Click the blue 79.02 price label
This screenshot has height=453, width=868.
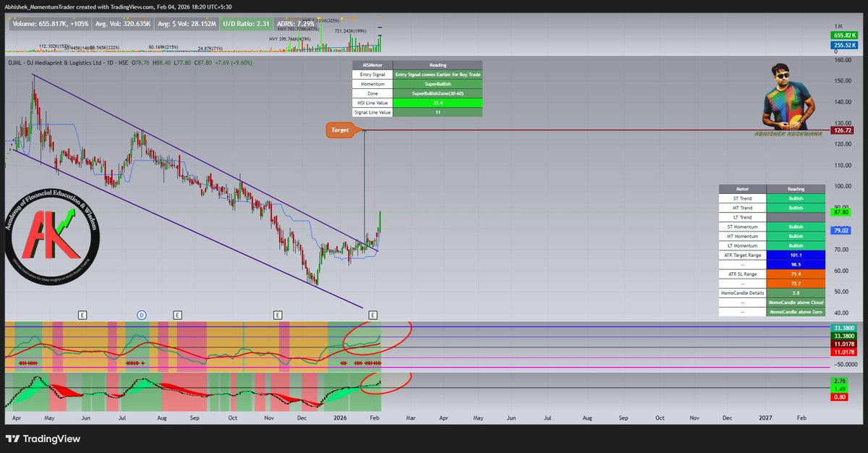tap(841, 230)
